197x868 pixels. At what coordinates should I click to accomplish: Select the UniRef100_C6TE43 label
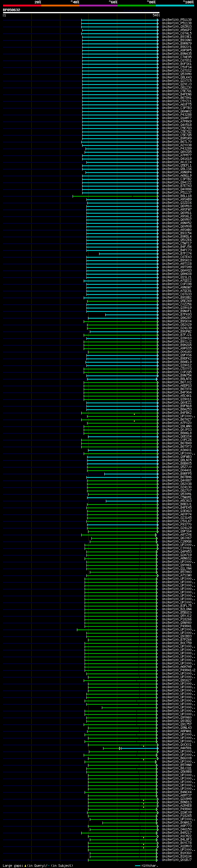coord(176,257)
